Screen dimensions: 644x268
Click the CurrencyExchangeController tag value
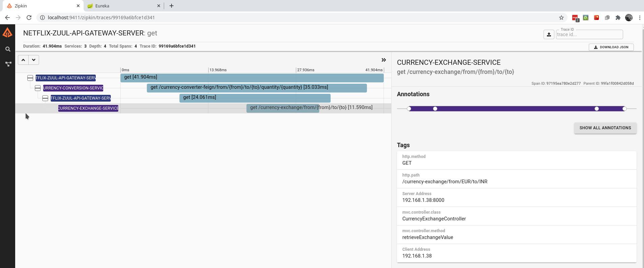(x=434, y=219)
